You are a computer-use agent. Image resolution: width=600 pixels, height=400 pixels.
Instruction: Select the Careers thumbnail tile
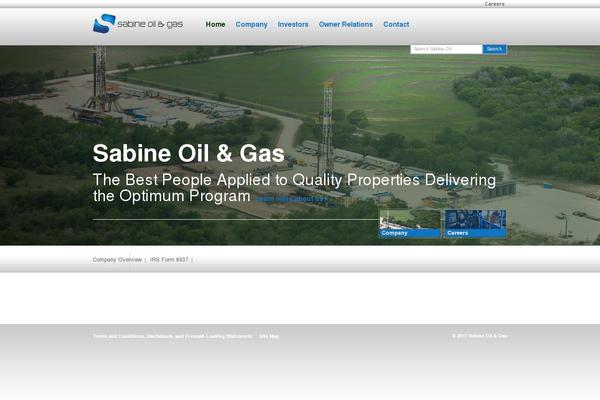point(475,224)
